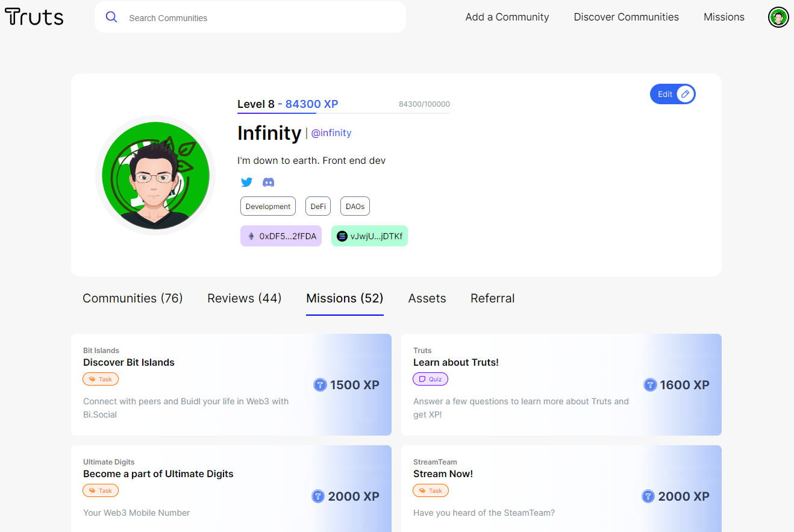Click the XP coin icon beside 1500 XP
This screenshot has height=532, width=794.
(x=320, y=385)
